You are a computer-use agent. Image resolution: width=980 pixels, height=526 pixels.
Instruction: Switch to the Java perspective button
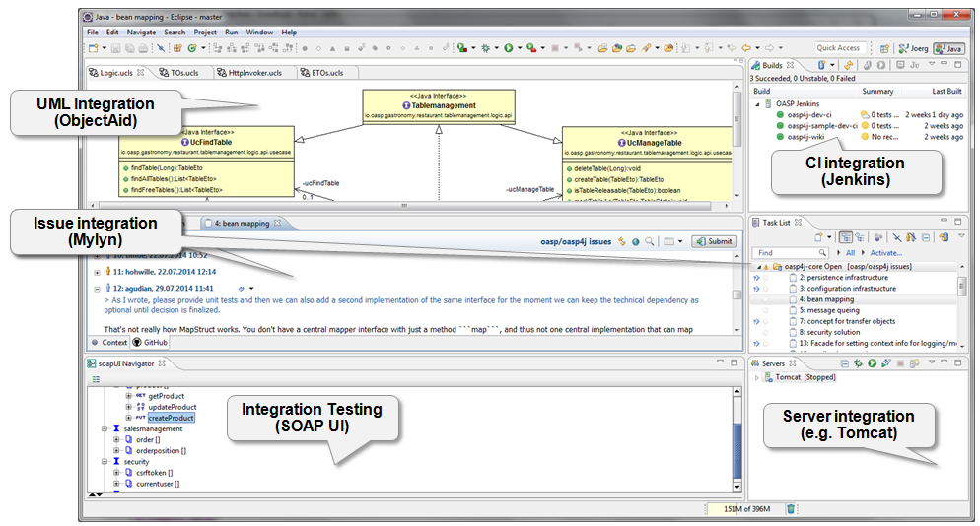948,48
